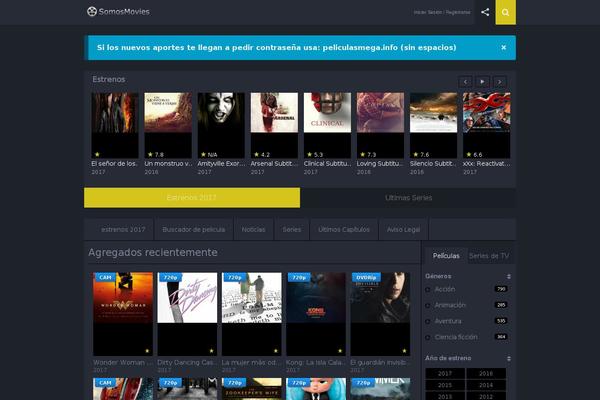Open Amityville Exorcism poster
Screen dimensions: 600x400
221,125
